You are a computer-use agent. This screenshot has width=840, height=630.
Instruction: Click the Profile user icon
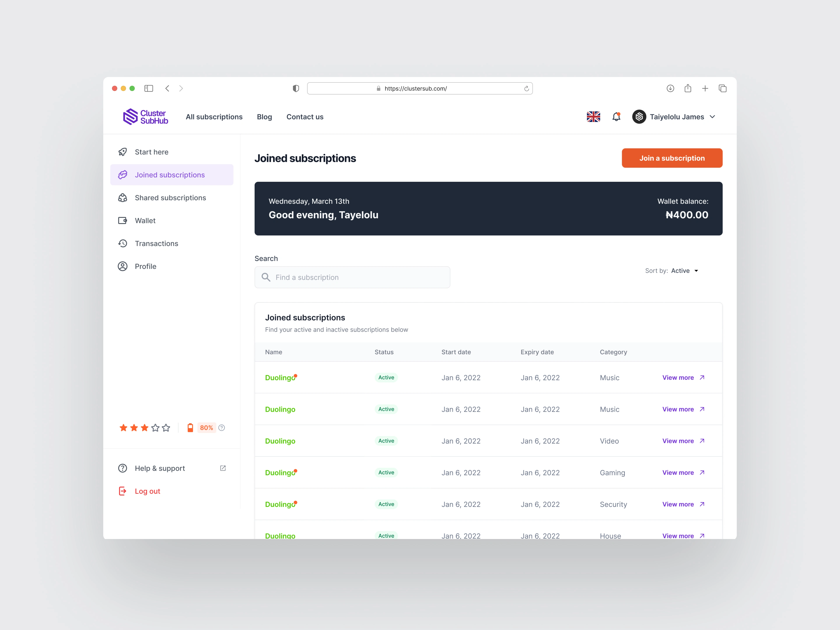coord(123,266)
